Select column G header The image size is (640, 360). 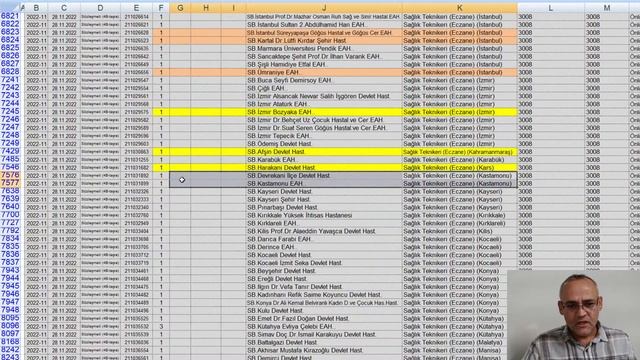180,8
